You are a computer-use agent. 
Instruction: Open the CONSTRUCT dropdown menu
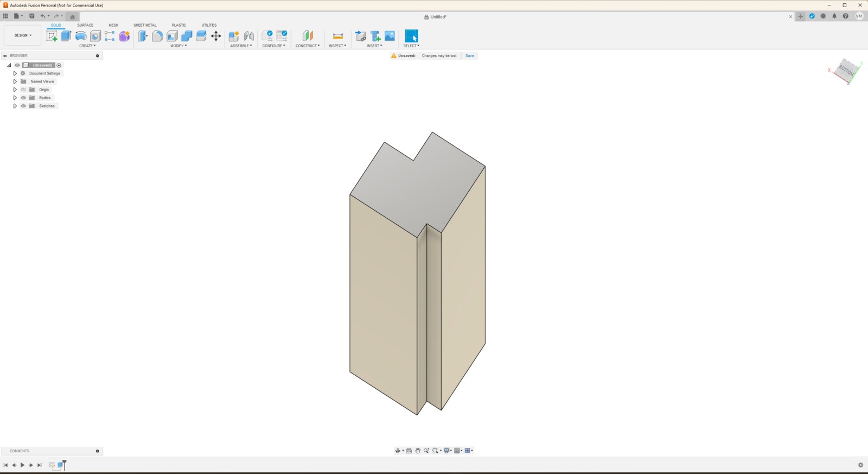308,46
